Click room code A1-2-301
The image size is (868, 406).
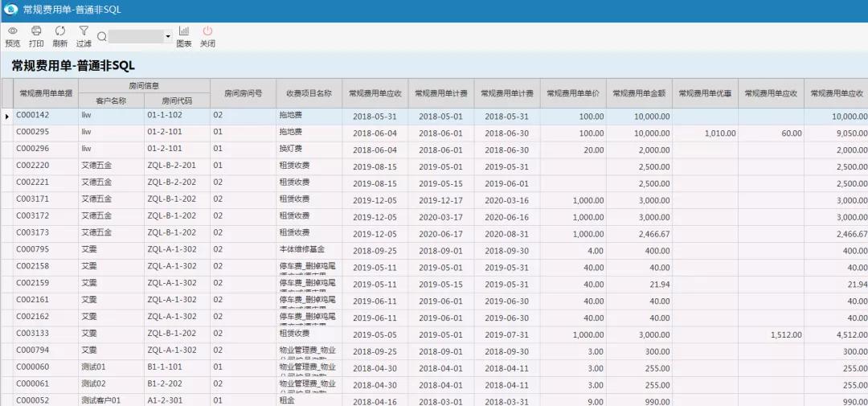click(165, 400)
